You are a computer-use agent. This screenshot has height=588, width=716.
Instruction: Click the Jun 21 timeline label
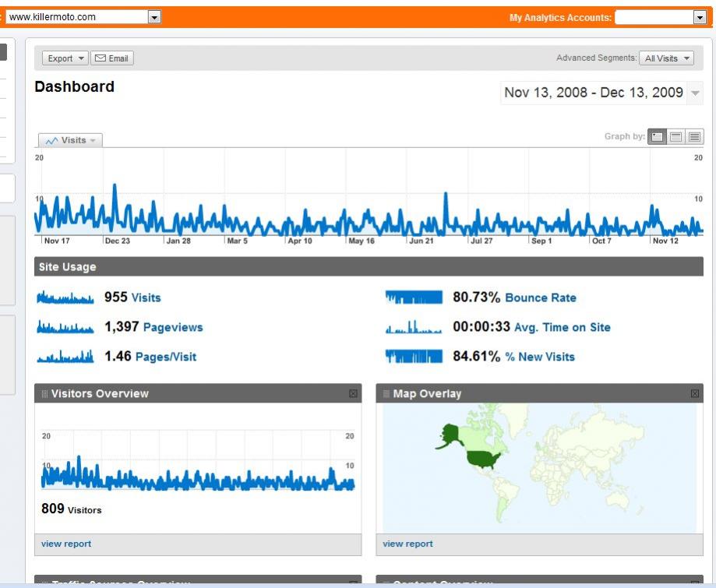point(421,241)
